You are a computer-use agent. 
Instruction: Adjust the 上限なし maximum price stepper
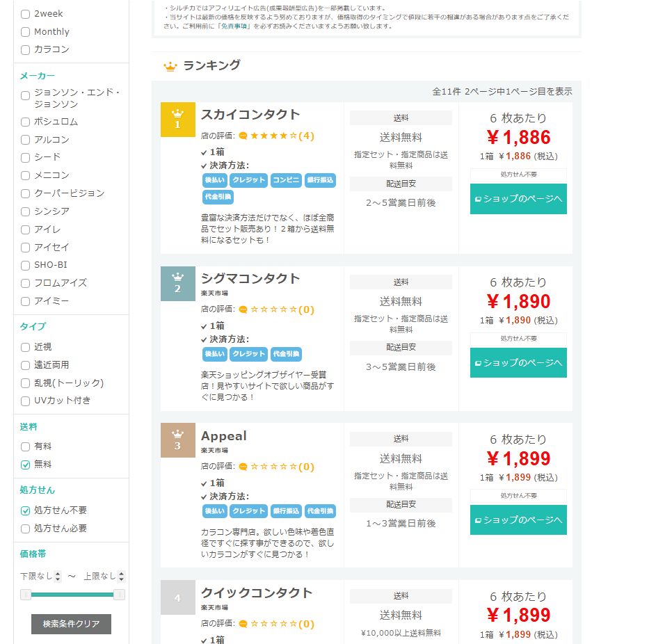pyautogui.click(x=121, y=577)
